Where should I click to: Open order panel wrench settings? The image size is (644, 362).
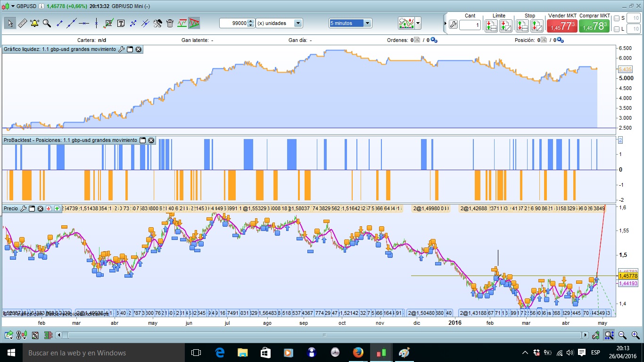[453, 25]
